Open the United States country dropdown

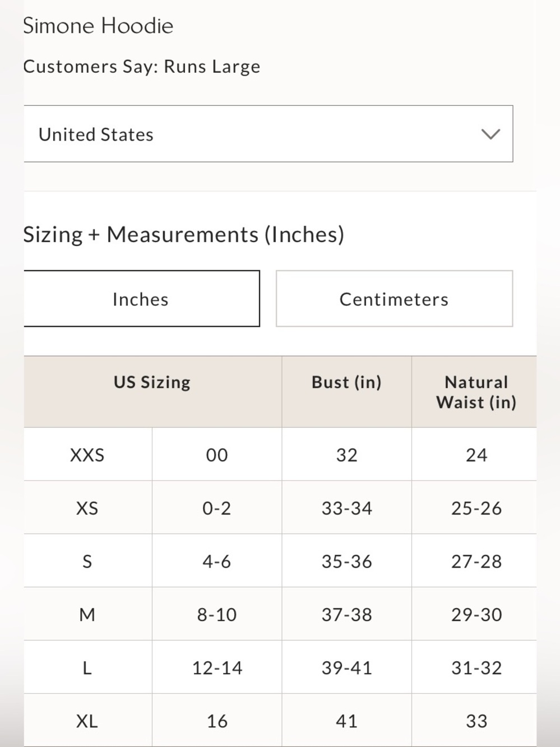[x=268, y=134]
